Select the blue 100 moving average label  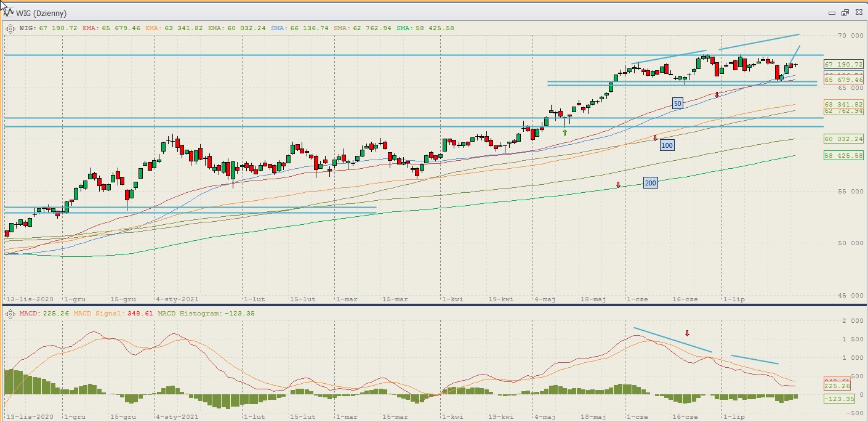point(667,145)
